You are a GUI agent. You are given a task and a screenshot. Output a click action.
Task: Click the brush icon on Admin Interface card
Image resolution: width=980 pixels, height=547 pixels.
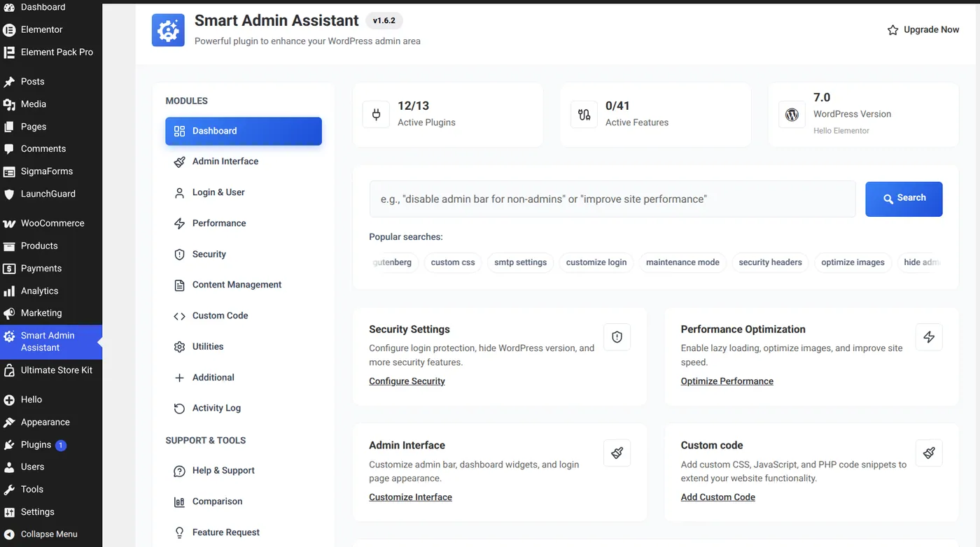coord(617,453)
